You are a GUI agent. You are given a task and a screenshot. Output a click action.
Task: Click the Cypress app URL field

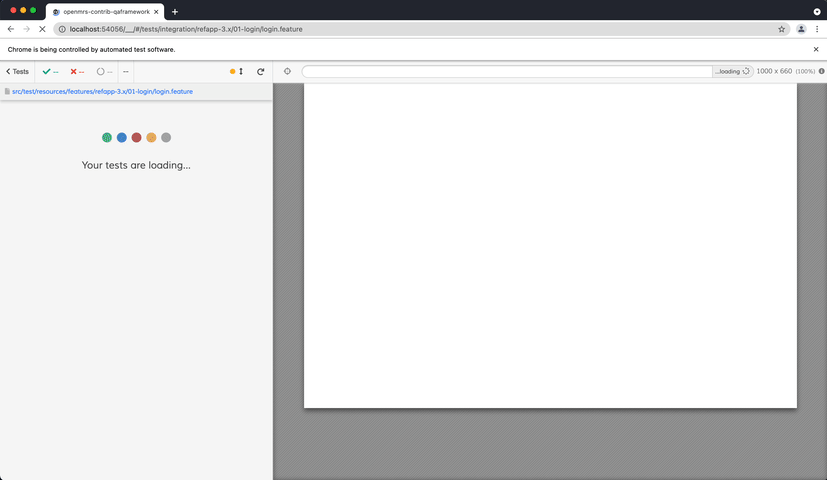(507, 71)
